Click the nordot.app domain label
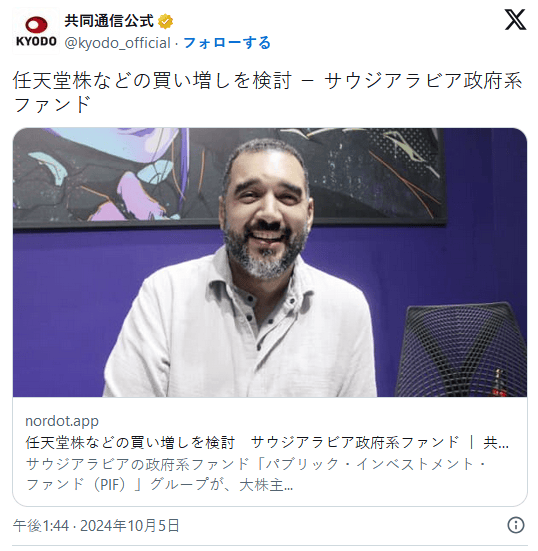Image resolution: width=538 pixels, height=551 pixels. coord(62,421)
